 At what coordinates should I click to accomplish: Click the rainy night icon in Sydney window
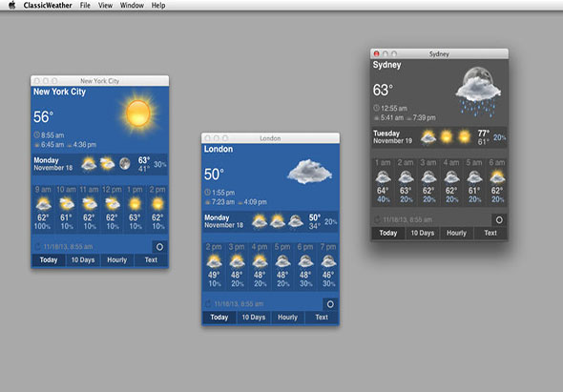[x=478, y=92]
